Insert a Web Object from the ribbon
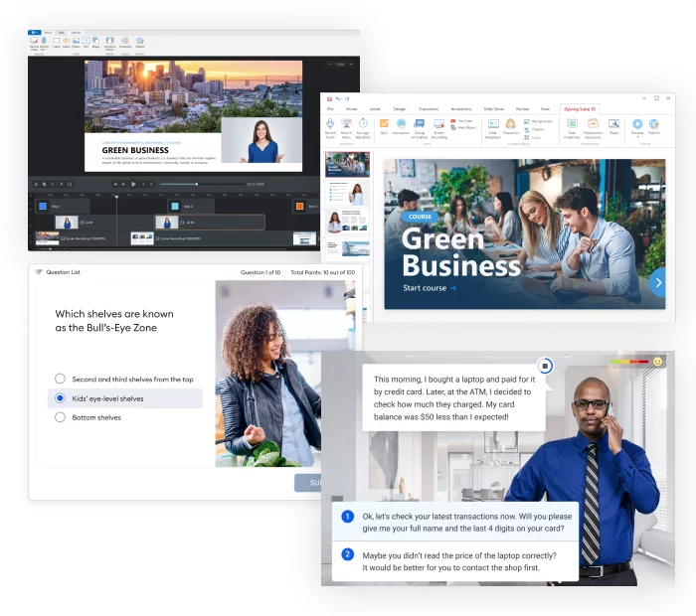Viewport: 696px width, 616px height. 463,128
